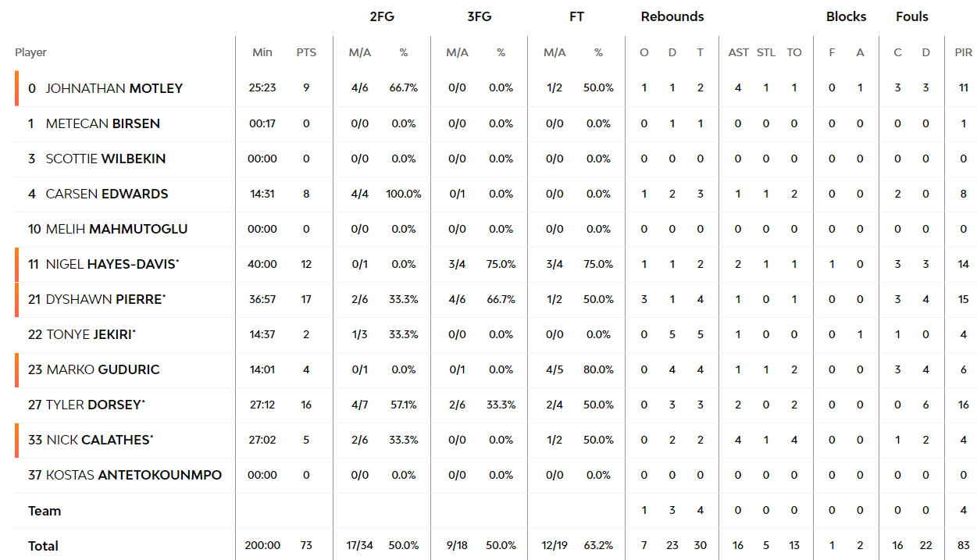The height and width of the screenshot is (560, 977).
Task: Open Nigel Hayes-Davis's player link
Action: (112, 264)
